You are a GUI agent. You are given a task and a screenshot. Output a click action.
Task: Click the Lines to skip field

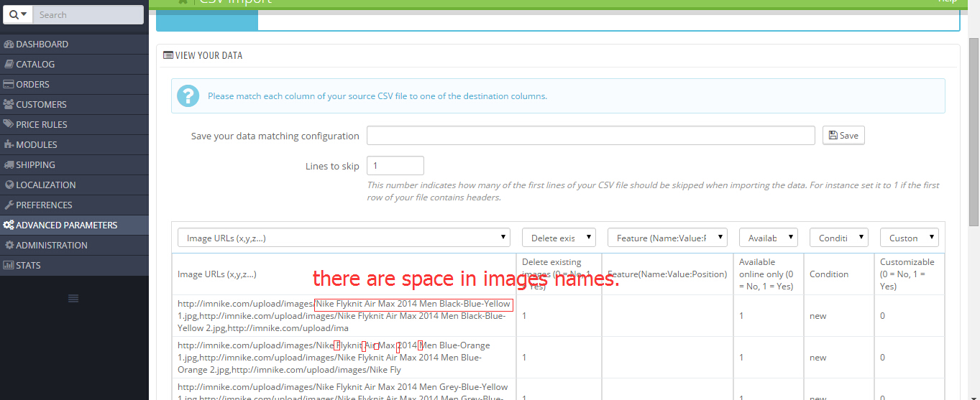(x=395, y=166)
